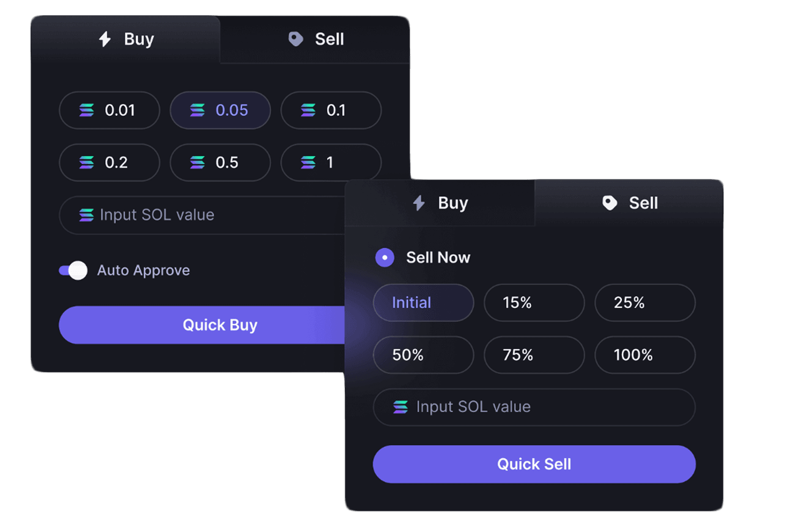
Task: Click the price tag icon in the right panel
Action: pyautogui.click(x=609, y=203)
